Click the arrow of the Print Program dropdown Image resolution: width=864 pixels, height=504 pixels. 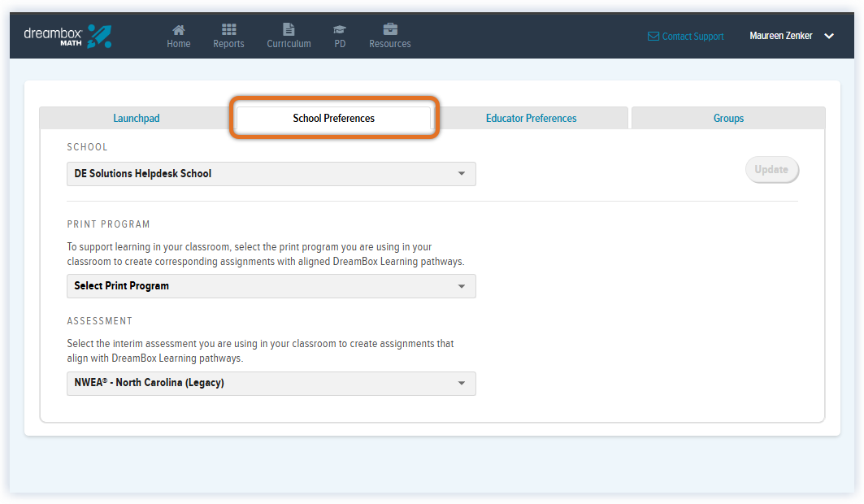tap(462, 286)
